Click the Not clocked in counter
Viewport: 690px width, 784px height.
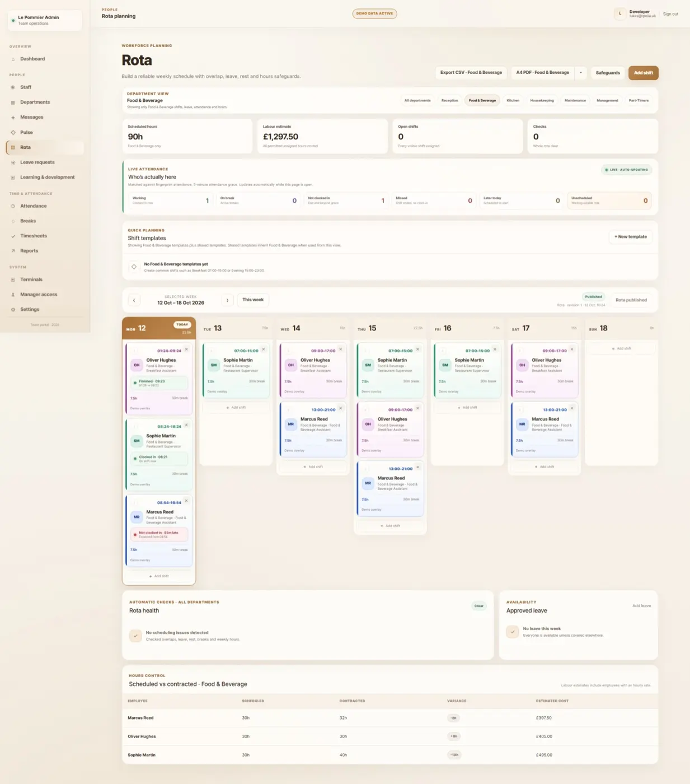pos(346,200)
